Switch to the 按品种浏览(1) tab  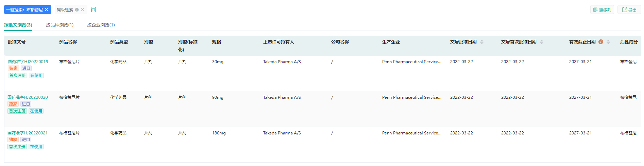60,25
